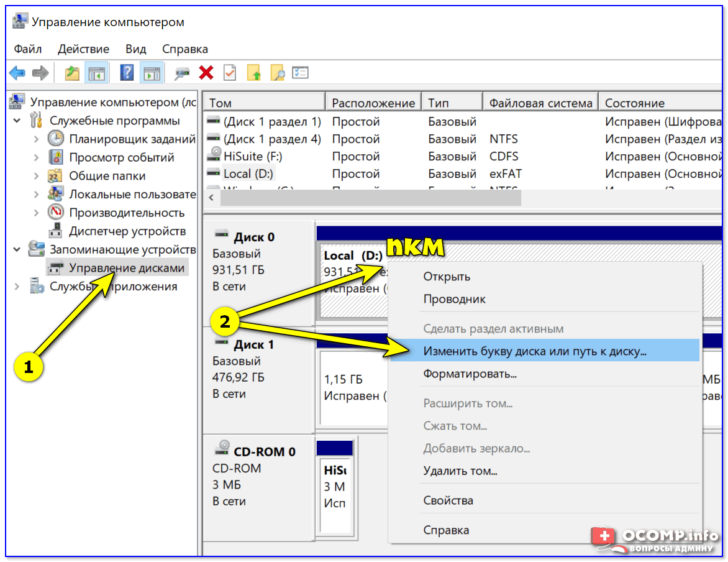
Task: Select Диспетчер устройств in the tree
Action: pos(127,231)
